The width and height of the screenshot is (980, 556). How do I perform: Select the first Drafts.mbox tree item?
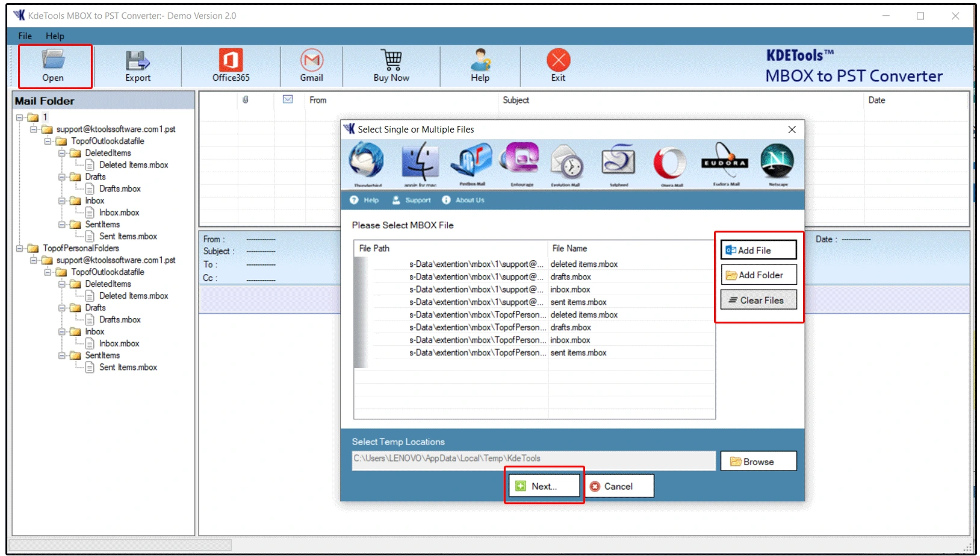click(120, 189)
